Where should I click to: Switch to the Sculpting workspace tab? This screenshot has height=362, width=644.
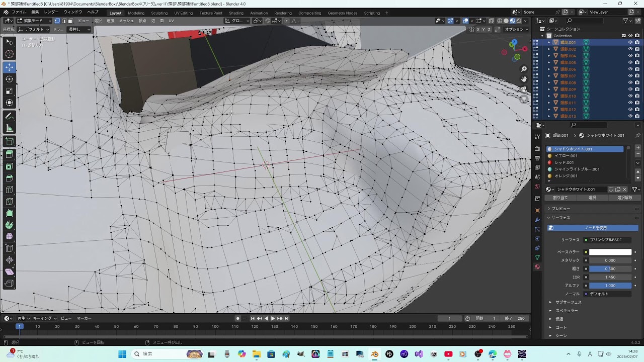coord(159,13)
